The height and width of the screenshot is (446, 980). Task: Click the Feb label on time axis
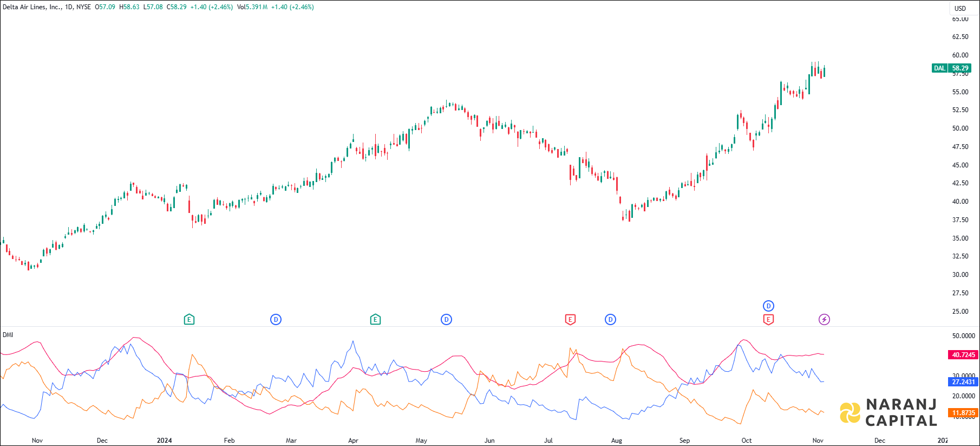coord(229,441)
